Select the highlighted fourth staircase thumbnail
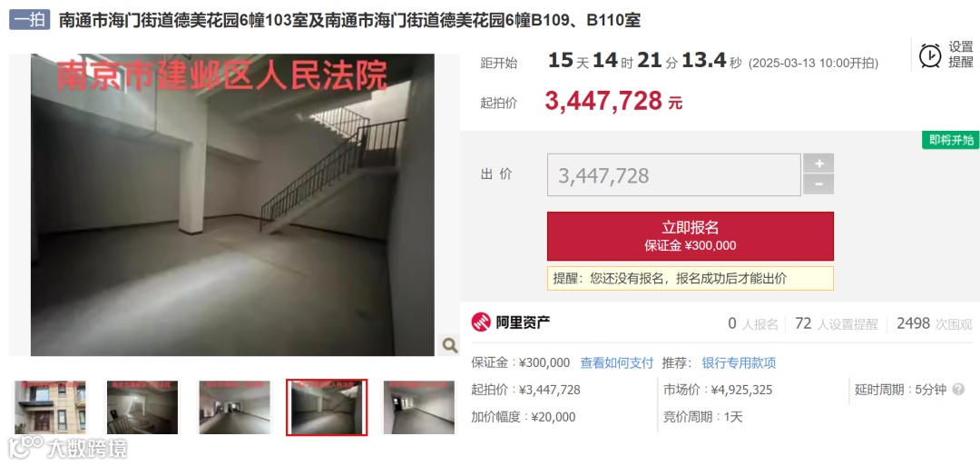This screenshot has height=466, width=980. [327, 407]
